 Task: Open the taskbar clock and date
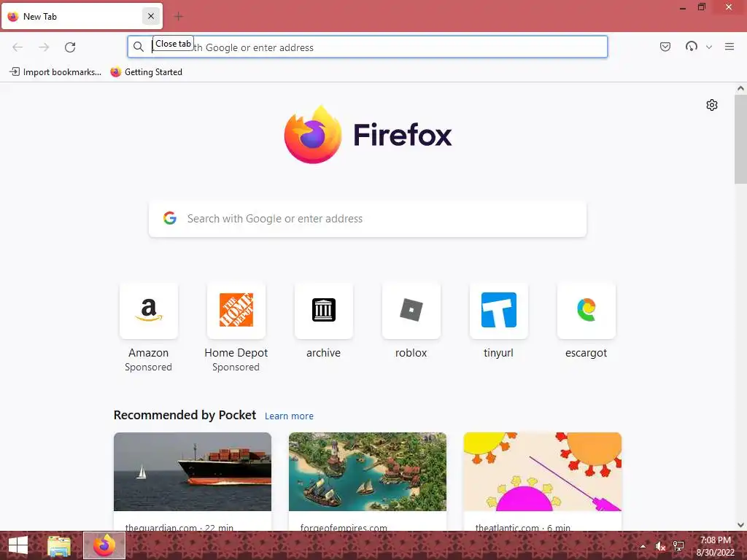(715, 546)
